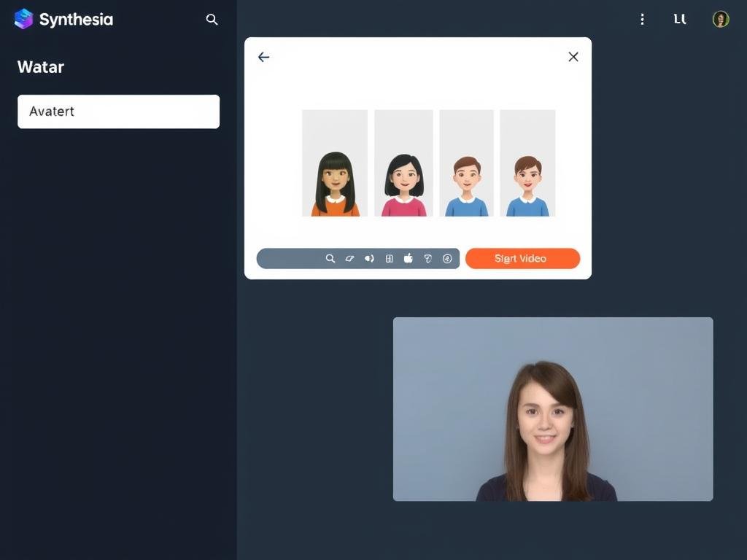The height and width of the screenshot is (560, 747).
Task: Click the Synthesia logo icon
Action: coord(23,19)
